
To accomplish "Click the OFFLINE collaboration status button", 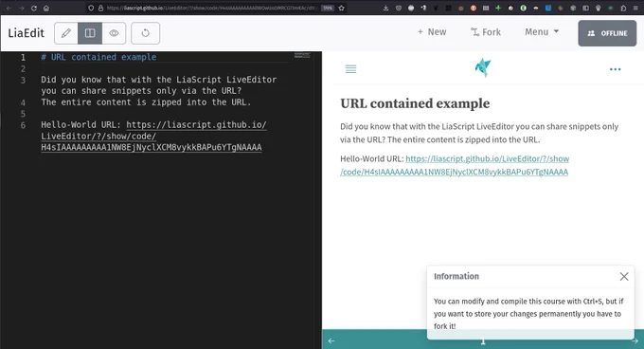I will pos(607,33).
